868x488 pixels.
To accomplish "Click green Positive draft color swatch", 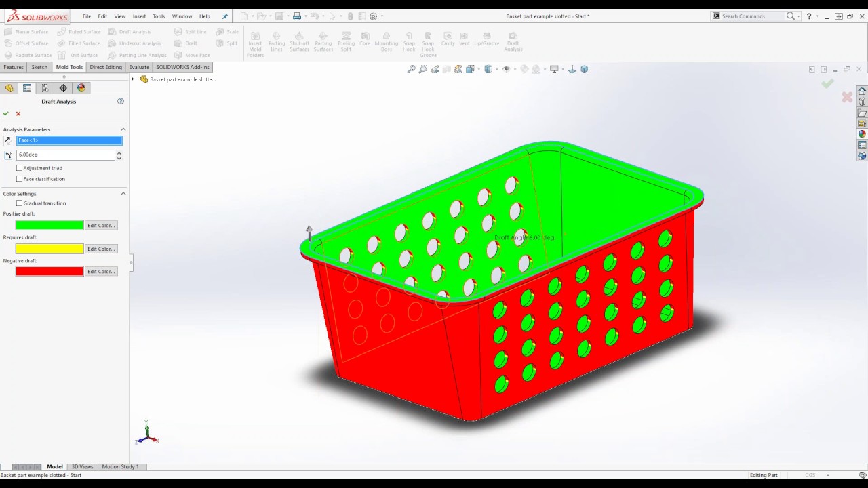I will click(50, 225).
